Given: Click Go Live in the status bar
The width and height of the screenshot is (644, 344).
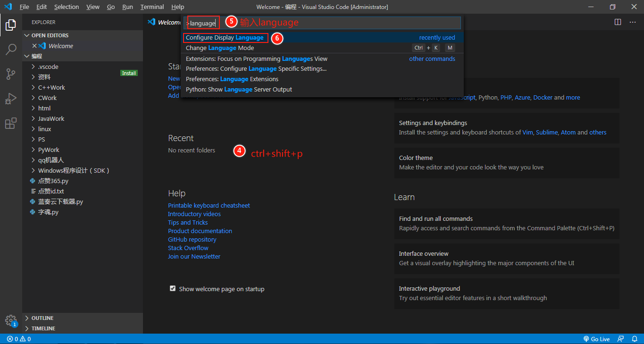Looking at the screenshot, I should (x=596, y=339).
